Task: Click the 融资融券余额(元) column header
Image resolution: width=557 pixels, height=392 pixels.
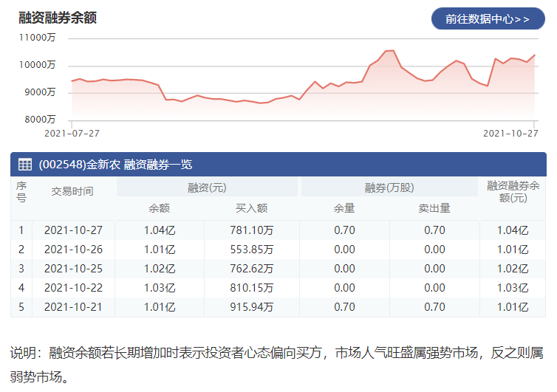Action: pyautogui.click(x=513, y=192)
